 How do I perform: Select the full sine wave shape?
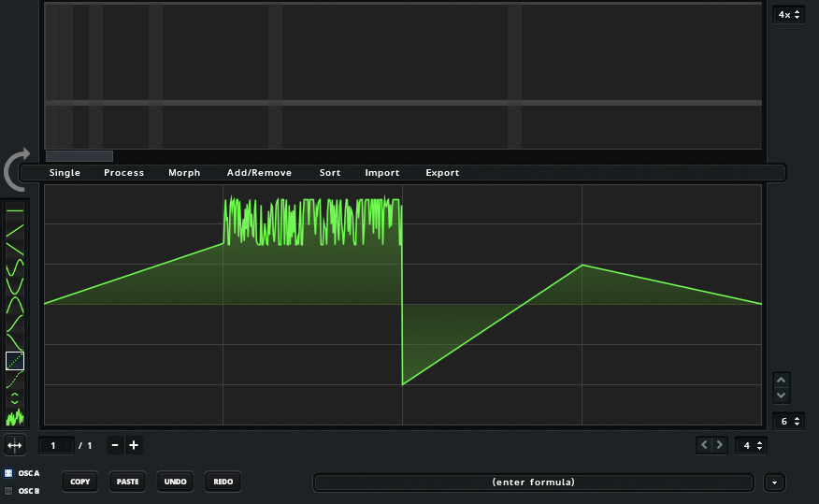point(15,267)
